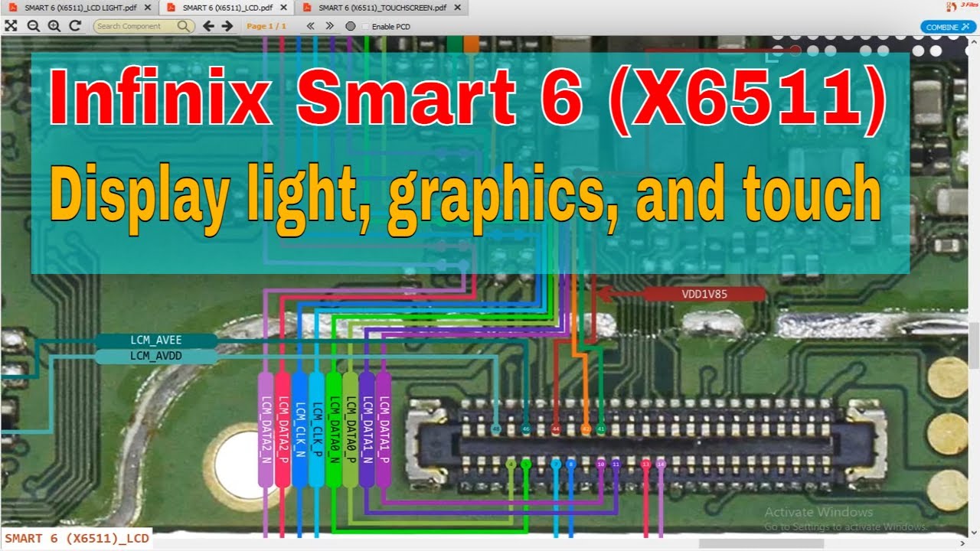Select the LCM_AVDD signal label

[155, 356]
